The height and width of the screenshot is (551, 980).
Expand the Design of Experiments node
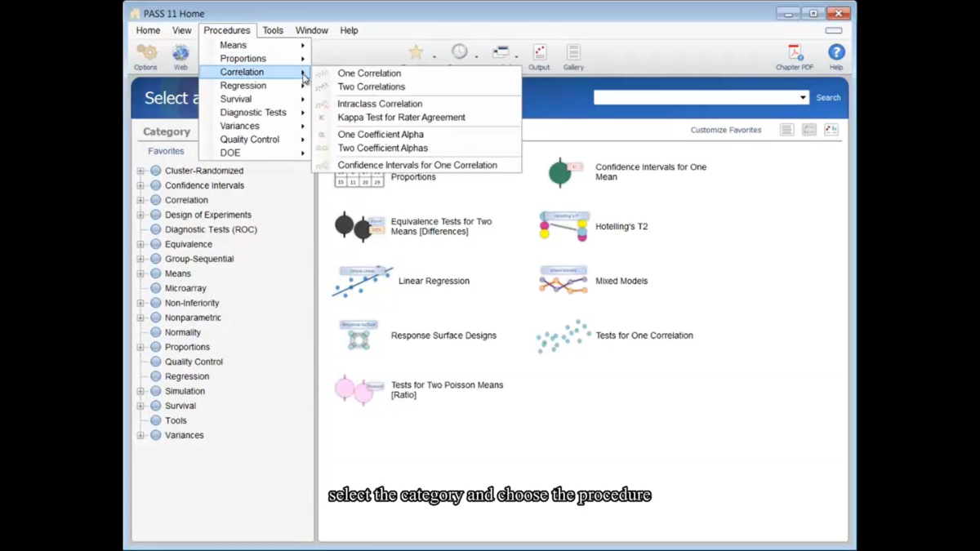(140, 216)
